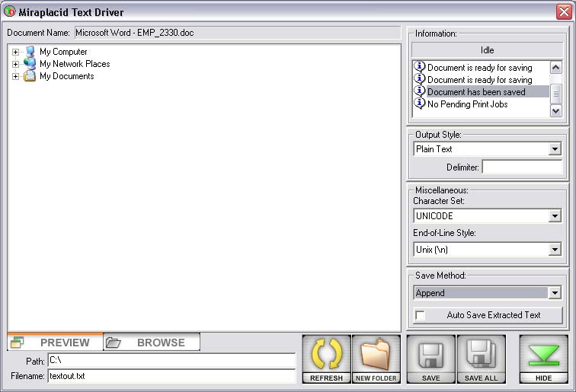Click the Refresh arrows icon
The height and width of the screenshot is (392, 576).
tap(326, 359)
